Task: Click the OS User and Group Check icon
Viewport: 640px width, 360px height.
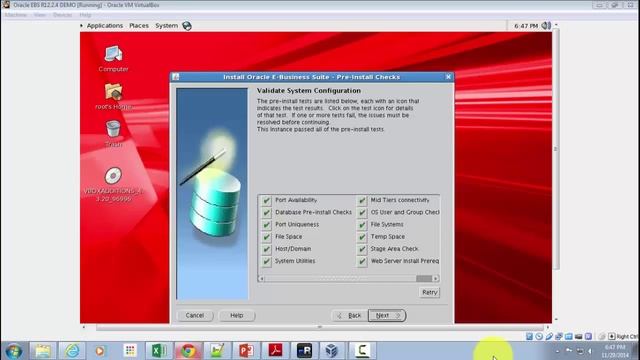Action: point(362,213)
